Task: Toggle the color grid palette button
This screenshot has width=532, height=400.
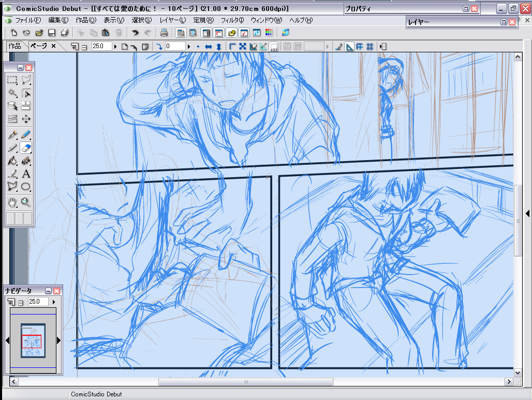Action: pos(269,33)
